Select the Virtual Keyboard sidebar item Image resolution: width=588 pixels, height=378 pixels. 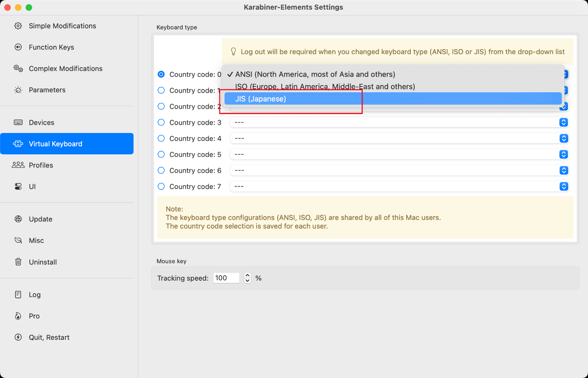pos(67,144)
